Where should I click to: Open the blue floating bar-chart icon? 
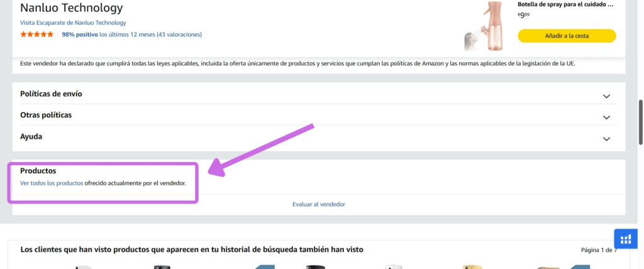click(x=626, y=239)
